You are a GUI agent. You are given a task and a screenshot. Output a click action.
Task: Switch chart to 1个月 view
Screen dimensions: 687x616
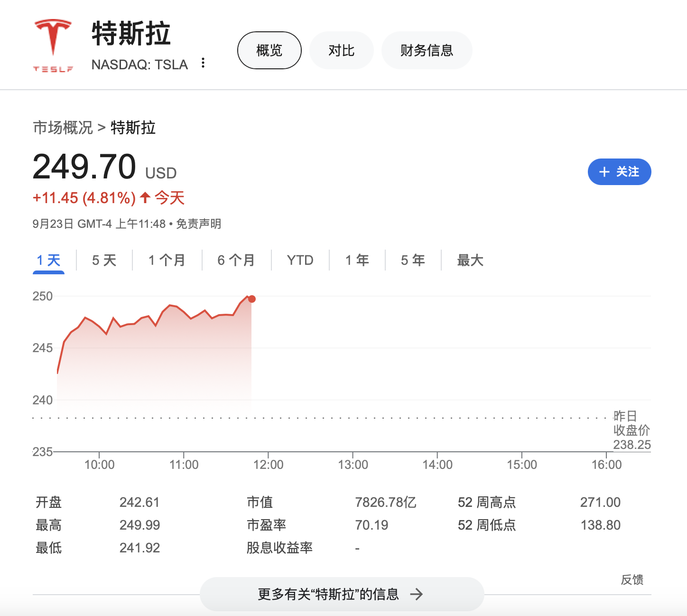167,260
